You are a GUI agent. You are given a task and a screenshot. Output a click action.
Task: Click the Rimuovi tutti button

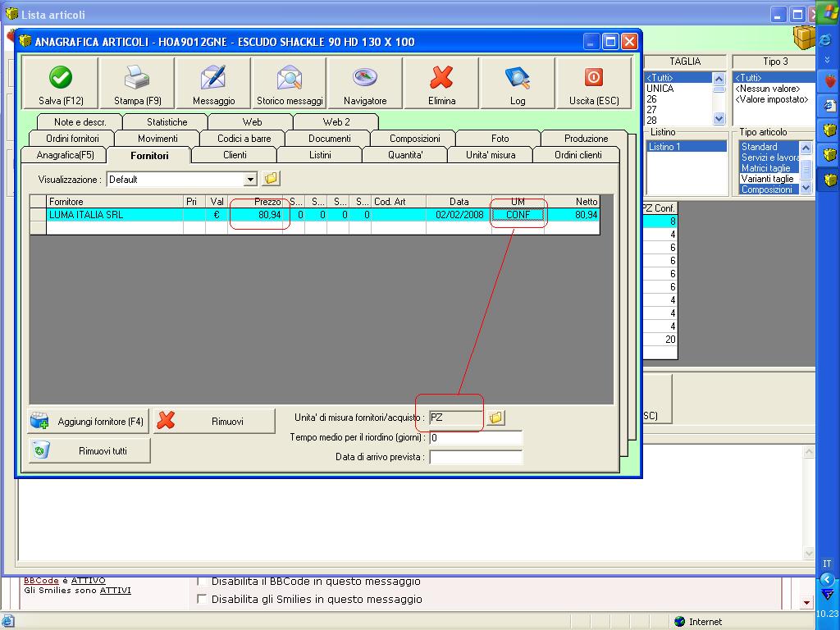[89, 450]
